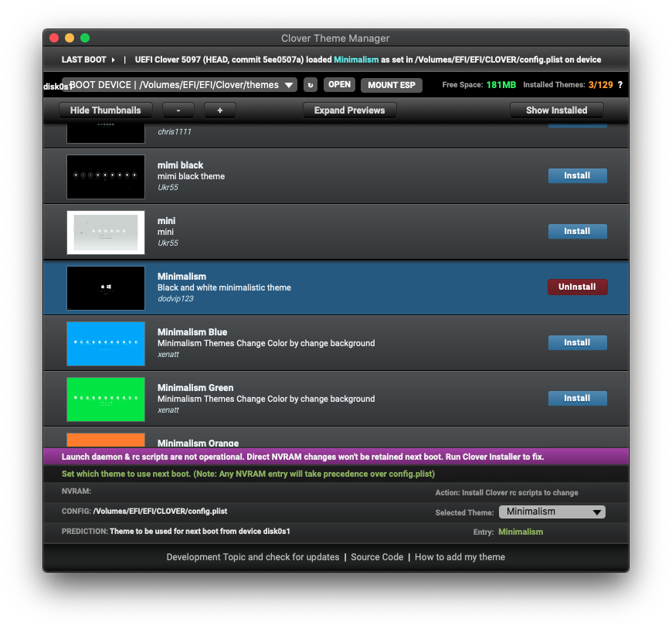
Task: Install the Minimalism Blue theme
Action: [x=577, y=342]
